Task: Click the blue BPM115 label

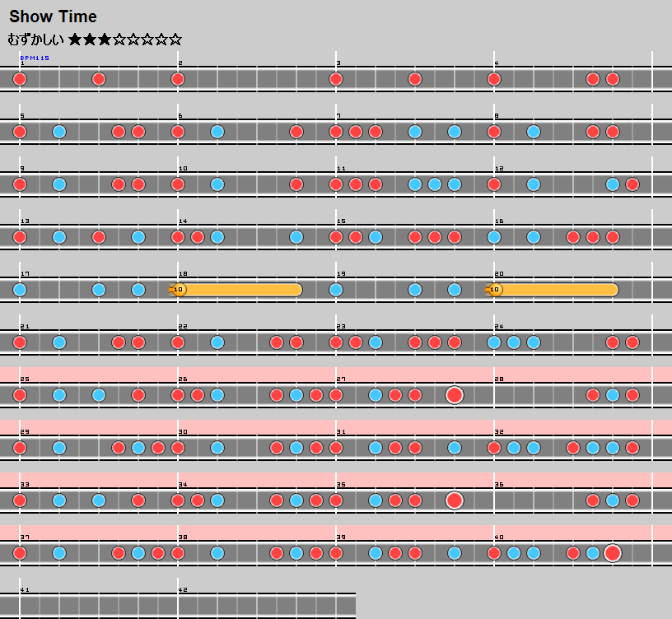Action: (35, 58)
